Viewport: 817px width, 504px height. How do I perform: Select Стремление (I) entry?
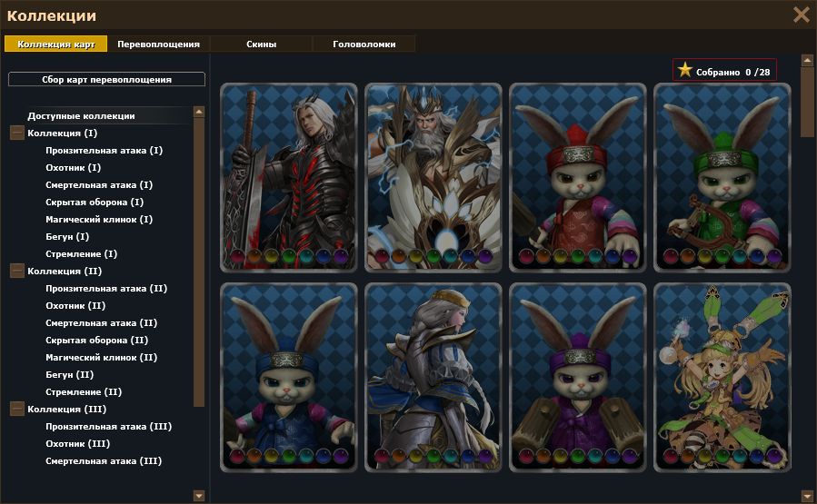pos(81,253)
